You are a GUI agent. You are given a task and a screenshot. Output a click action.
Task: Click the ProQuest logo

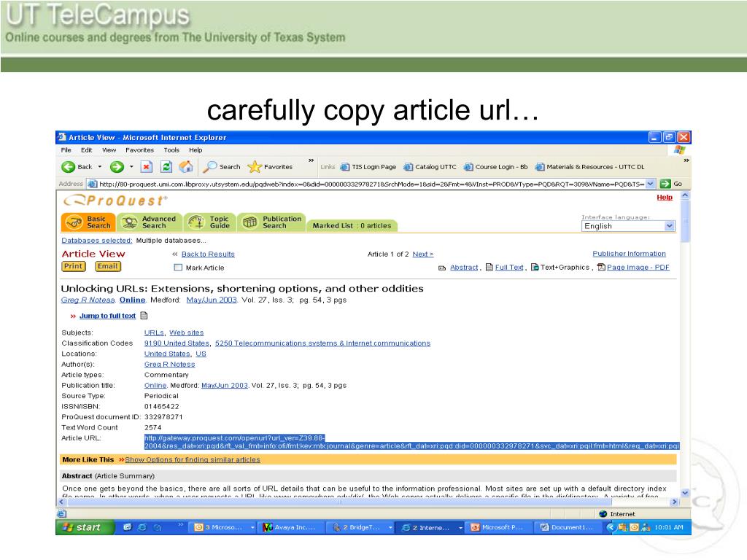click(x=116, y=201)
